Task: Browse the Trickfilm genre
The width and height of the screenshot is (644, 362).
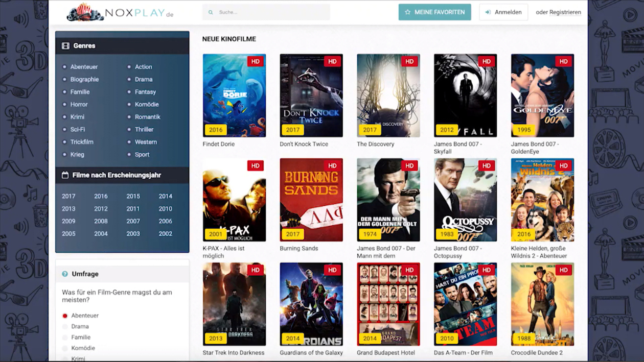Action: [x=82, y=142]
